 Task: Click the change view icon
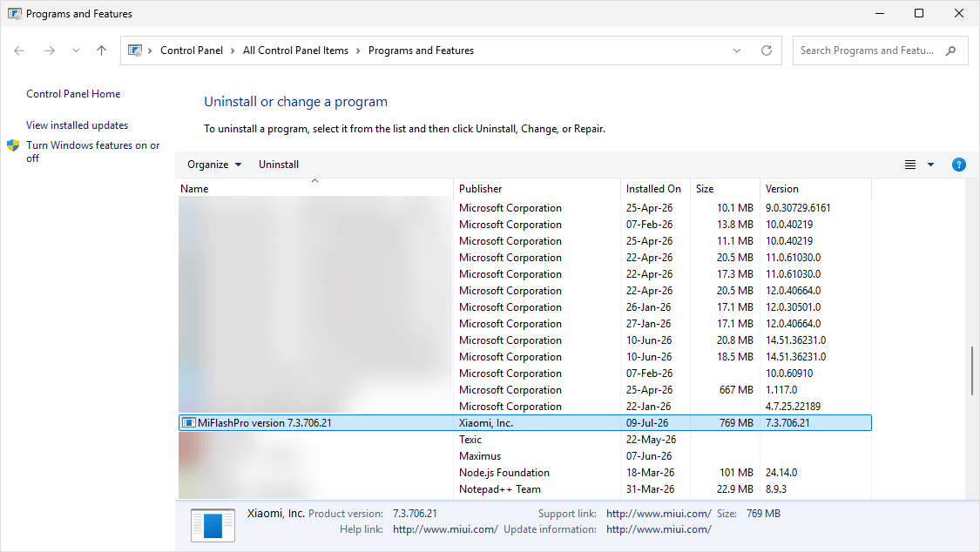pos(910,165)
